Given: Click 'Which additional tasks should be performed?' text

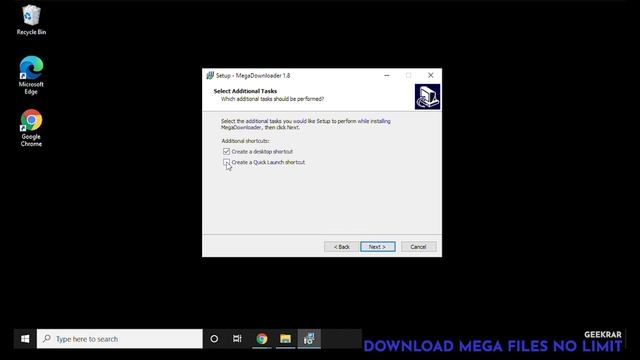Looking at the screenshot, I should (x=272, y=99).
